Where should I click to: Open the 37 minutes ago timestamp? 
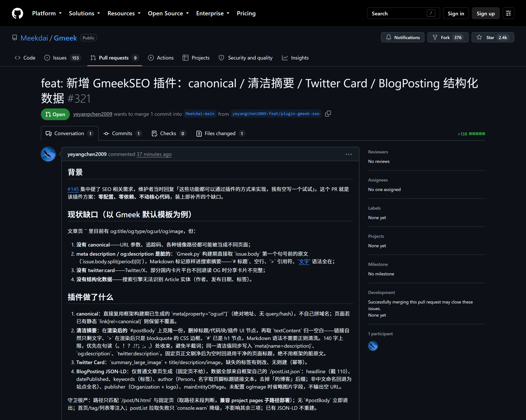pos(154,154)
